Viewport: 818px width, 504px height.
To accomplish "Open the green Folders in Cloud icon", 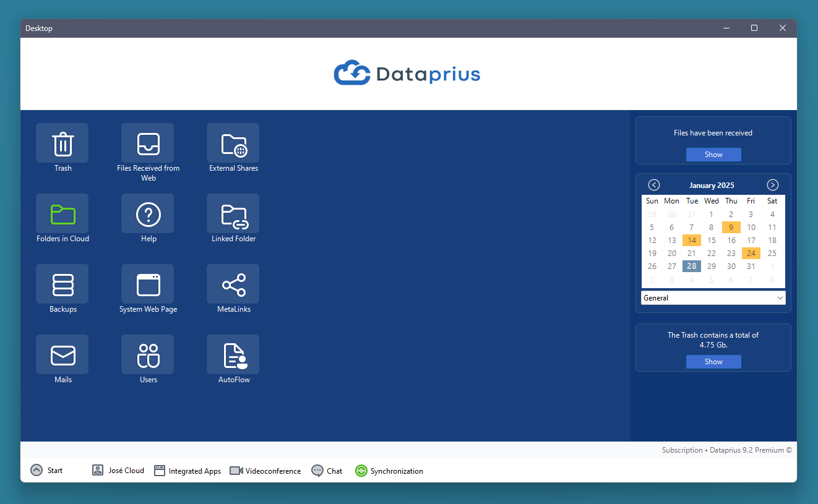I will coord(62,213).
